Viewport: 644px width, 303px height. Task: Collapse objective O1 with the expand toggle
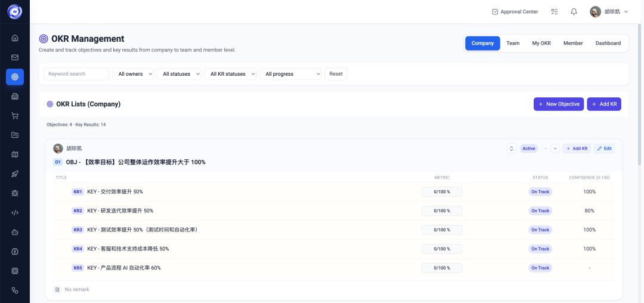pos(512,149)
